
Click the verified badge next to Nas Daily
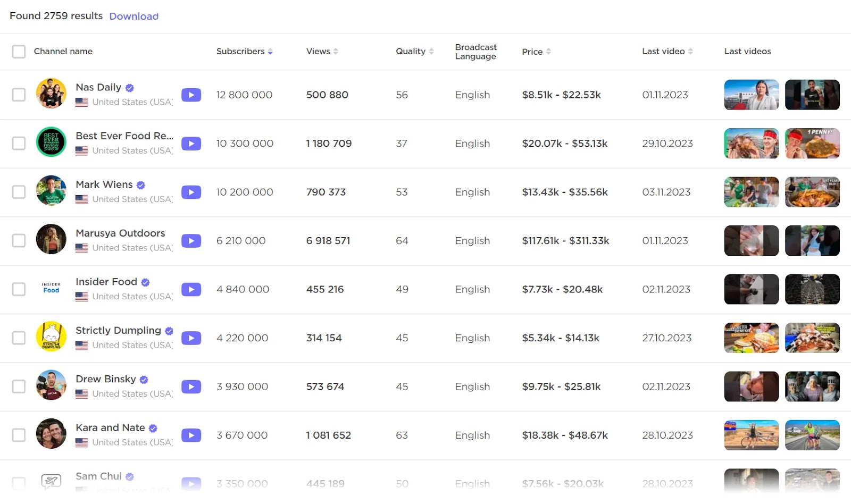point(129,87)
